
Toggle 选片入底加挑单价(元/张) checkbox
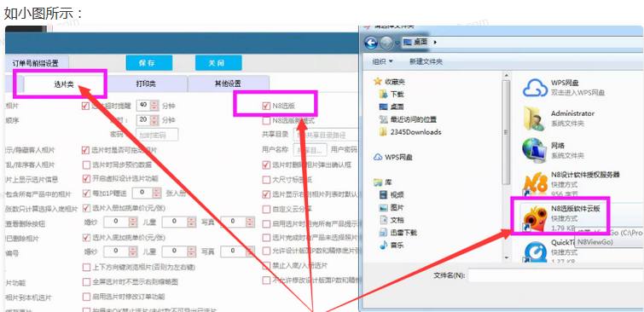pos(86,237)
